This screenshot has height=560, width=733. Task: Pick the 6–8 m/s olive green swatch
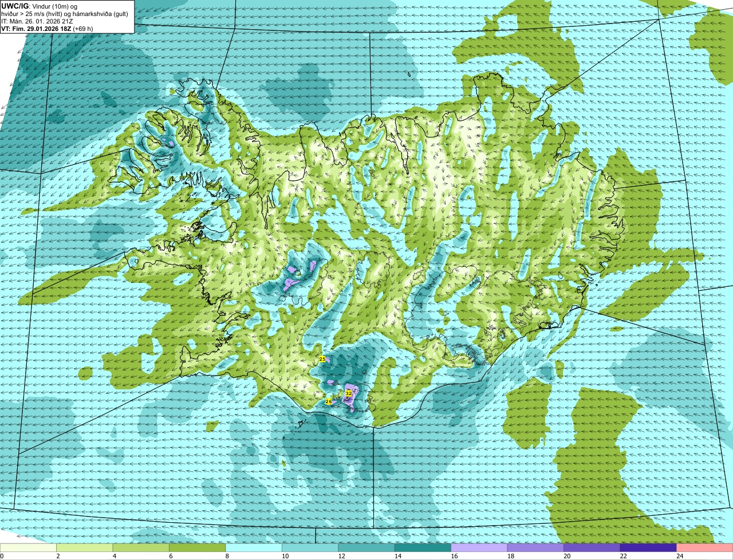[x=198, y=547]
